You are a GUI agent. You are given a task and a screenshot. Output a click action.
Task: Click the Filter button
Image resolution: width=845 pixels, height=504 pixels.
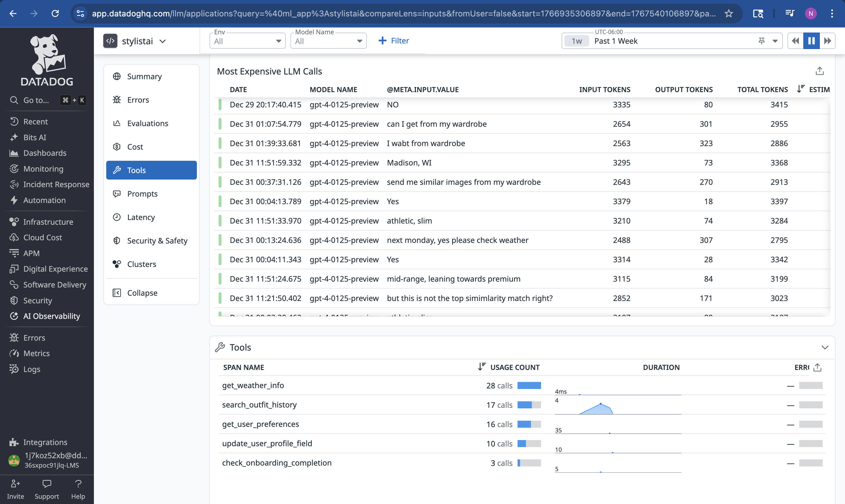(394, 41)
